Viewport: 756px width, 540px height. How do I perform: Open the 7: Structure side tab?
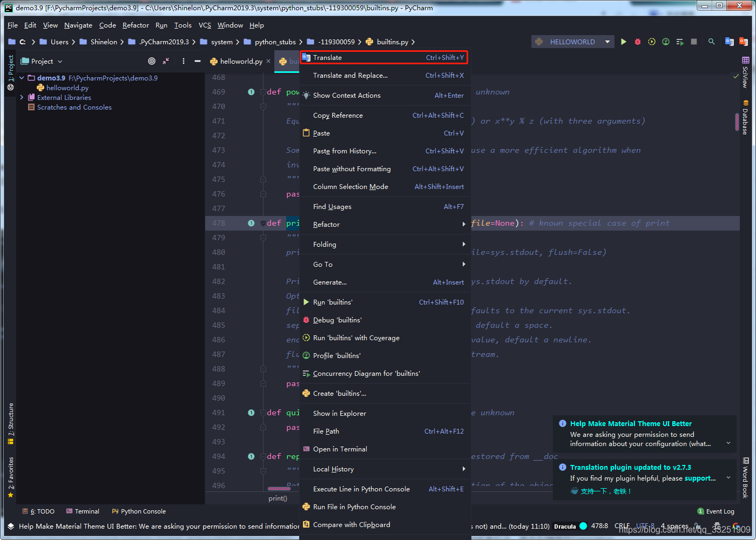pyautogui.click(x=10, y=424)
